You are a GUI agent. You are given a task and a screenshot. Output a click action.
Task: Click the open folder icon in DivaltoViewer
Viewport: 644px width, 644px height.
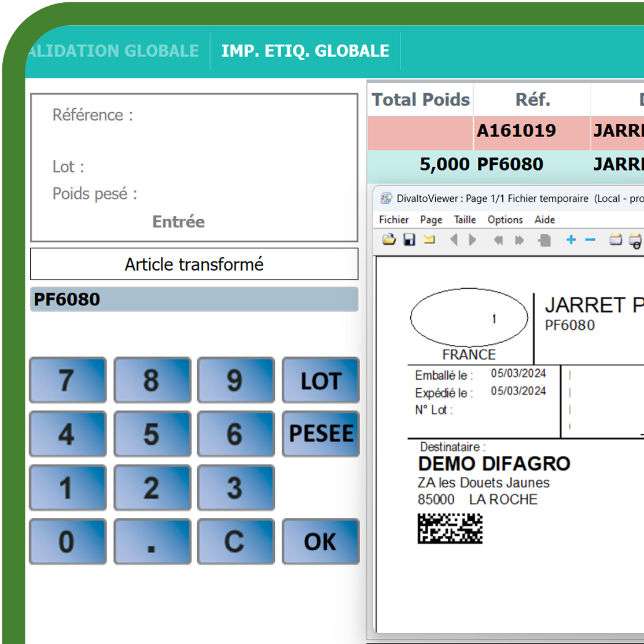389,240
